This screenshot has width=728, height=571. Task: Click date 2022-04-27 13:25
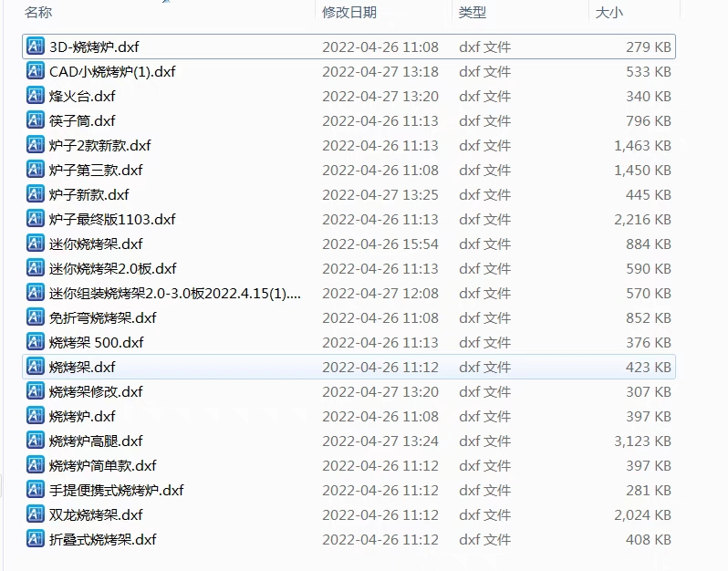point(380,194)
